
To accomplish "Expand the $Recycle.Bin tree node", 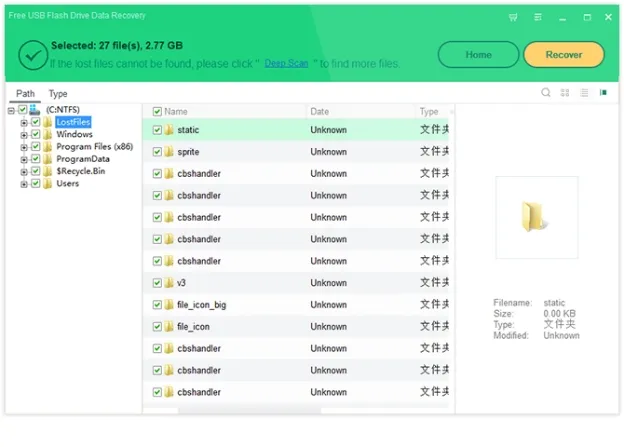I will pyautogui.click(x=24, y=172).
